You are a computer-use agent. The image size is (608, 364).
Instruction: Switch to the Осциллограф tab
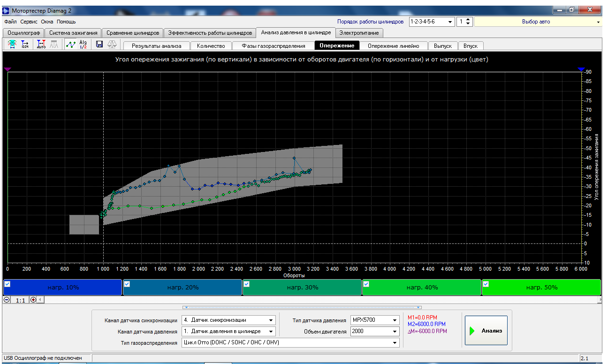coord(23,33)
